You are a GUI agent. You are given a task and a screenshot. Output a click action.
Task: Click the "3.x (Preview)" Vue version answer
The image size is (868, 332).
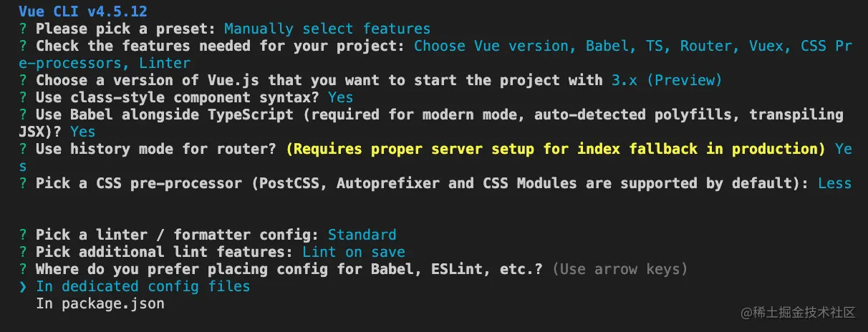[x=667, y=81]
